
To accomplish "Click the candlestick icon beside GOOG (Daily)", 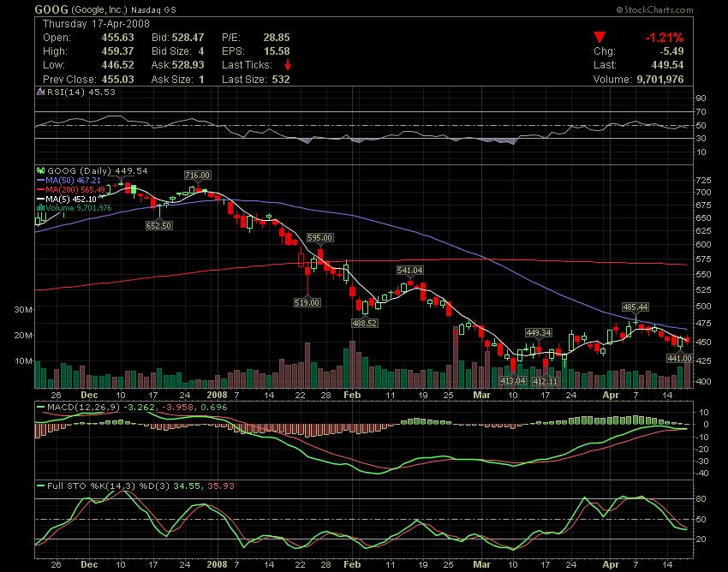I will 41,171.
